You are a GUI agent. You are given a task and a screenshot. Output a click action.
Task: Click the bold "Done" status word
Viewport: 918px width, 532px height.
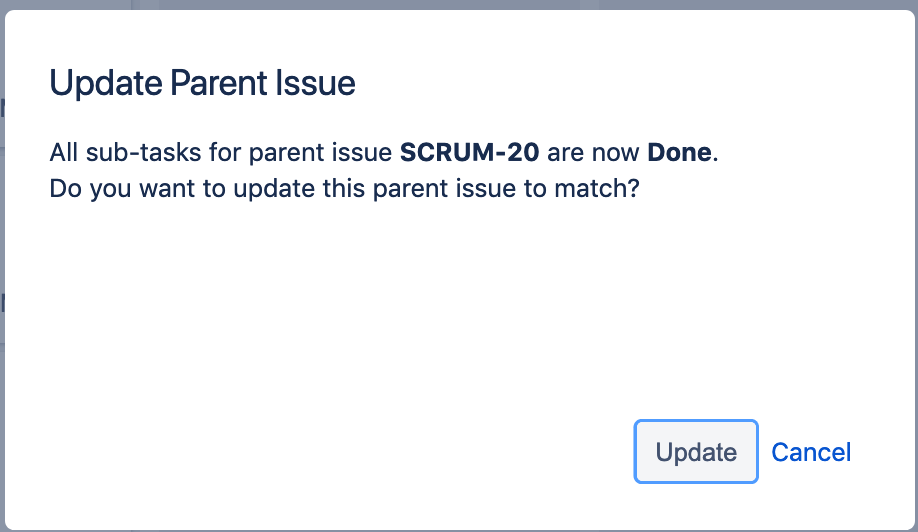[679, 154]
